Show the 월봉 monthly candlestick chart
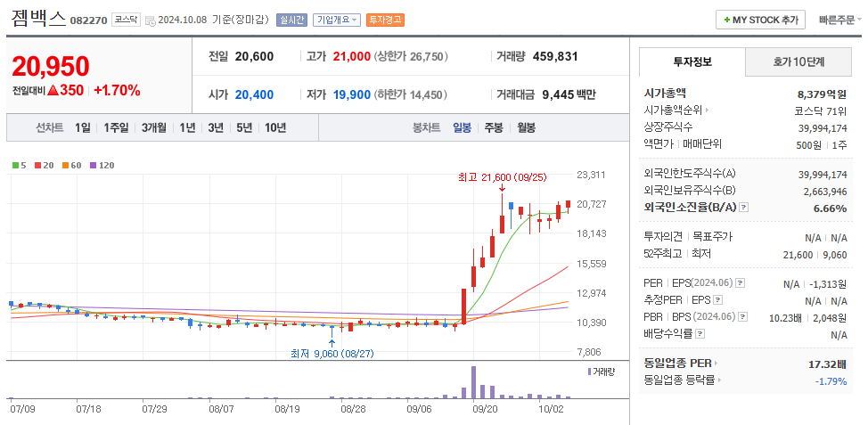 click(526, 127)
